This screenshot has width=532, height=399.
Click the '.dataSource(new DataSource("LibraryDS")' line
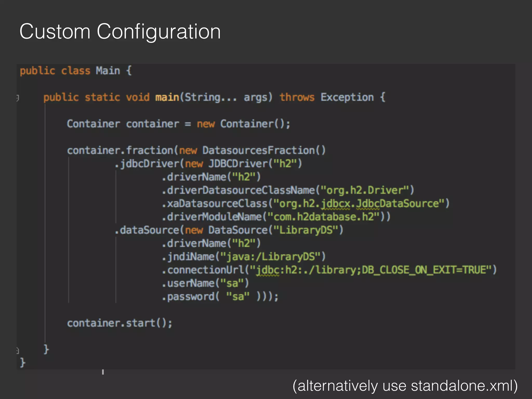point(229,230)
